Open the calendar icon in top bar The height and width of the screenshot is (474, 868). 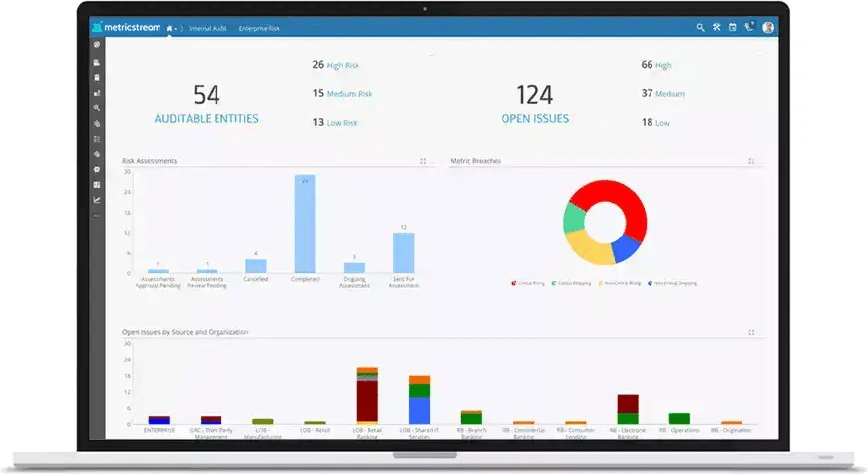tap(732, 28)
